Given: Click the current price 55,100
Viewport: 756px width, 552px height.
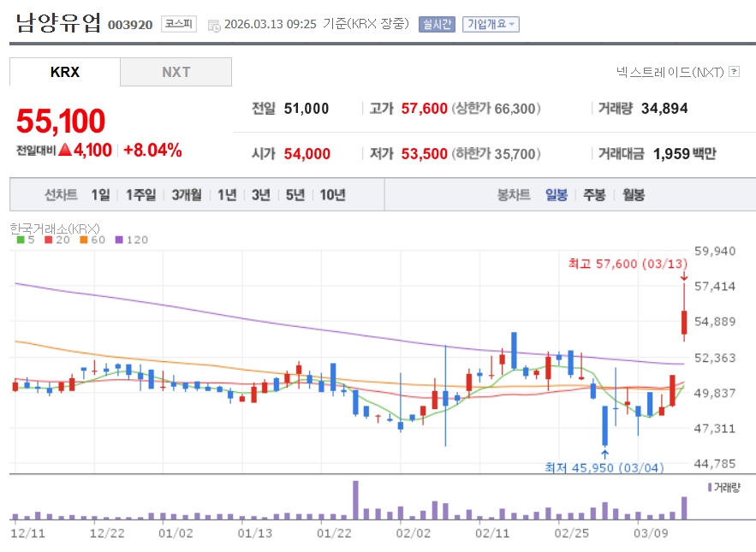Looking at the screenshot, I should (61, 121).
